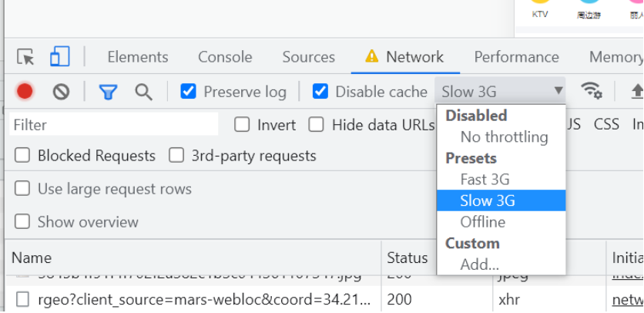Toggle the network filter funnel icon
The height and width of the screenshot is (313, 644).
point(108,92)
